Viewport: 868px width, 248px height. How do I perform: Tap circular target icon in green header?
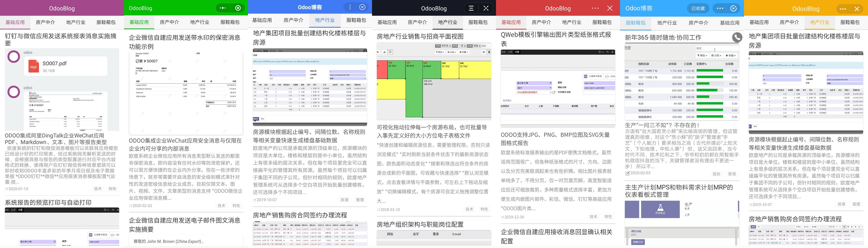click(238, 8)
